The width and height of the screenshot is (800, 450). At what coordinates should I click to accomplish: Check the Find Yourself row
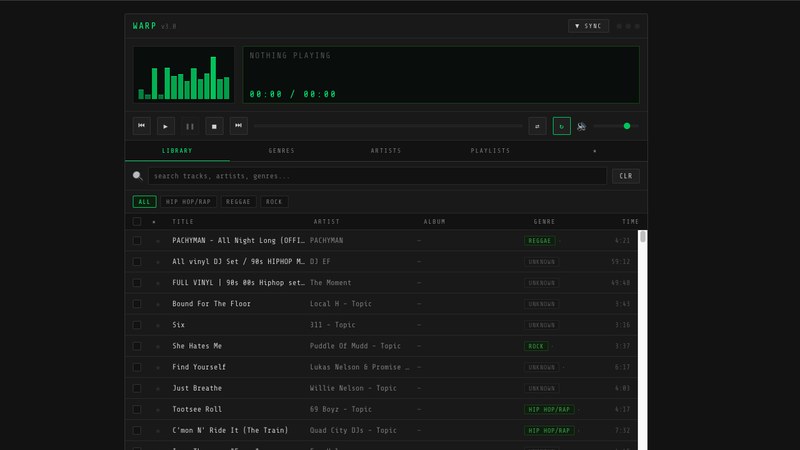137,367
